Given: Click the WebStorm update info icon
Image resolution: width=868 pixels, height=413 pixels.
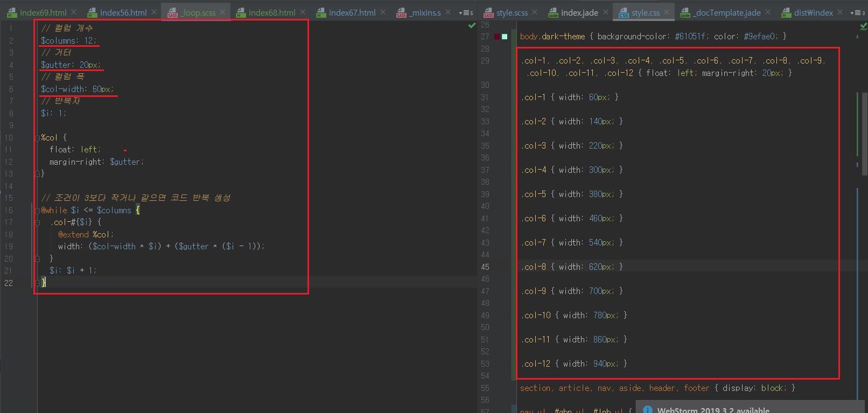Looking at the screenshot, I should point(648,410).
